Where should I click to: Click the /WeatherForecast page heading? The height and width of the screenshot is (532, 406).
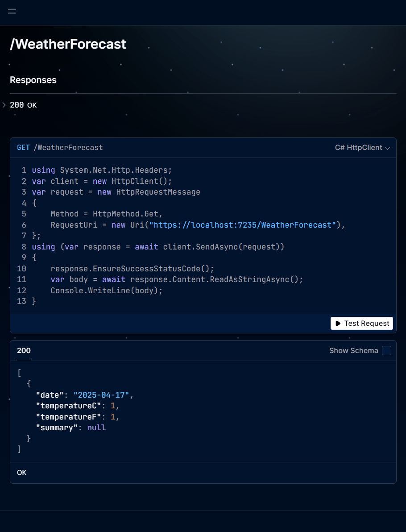pyautogui.click(x=68, y=44)
